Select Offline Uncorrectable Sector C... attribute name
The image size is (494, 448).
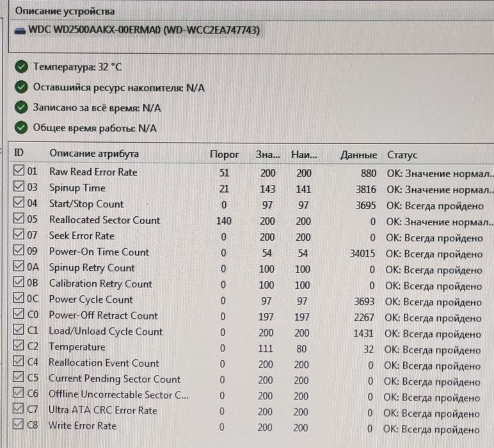click(118, 394)
